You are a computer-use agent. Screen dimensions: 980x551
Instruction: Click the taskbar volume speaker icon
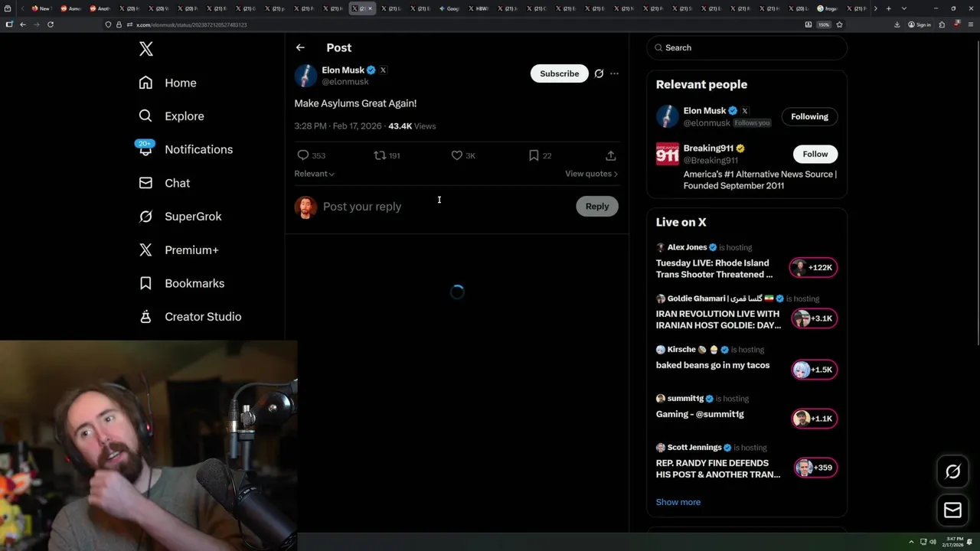pyautogui.click(x=933, y=542)
